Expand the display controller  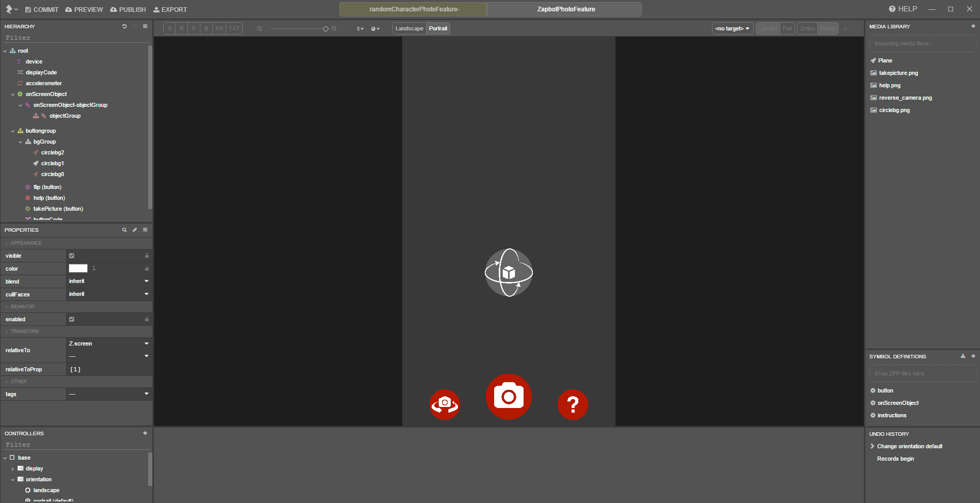(13, 469)
